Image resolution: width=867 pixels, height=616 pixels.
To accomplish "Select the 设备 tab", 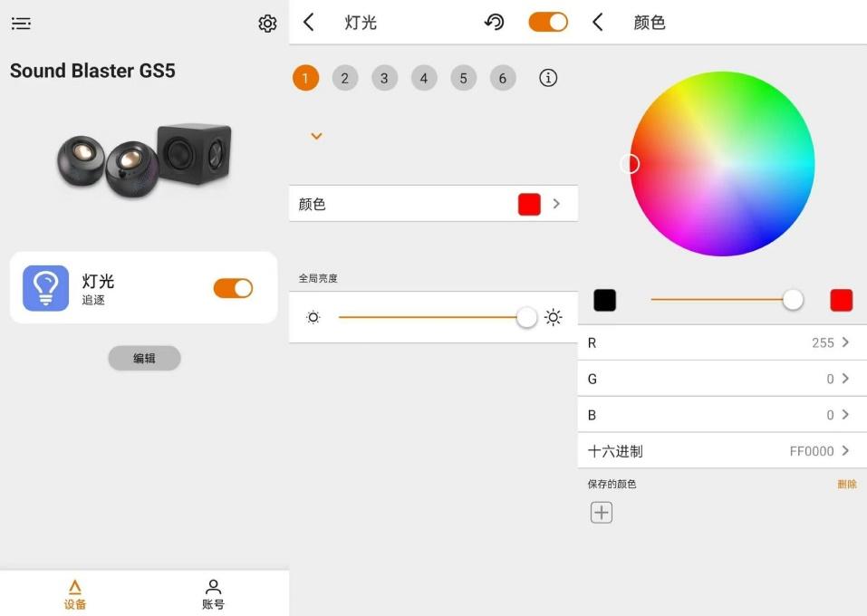I will (x=75, y=592).
